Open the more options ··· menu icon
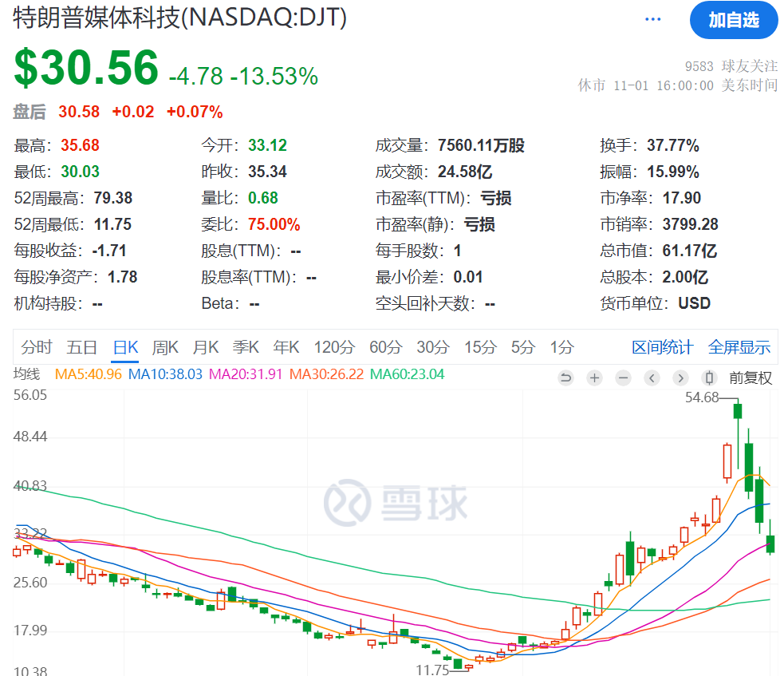Image resolution: width=784 pixels, height=676 pixels. click(x=652, y=18)
